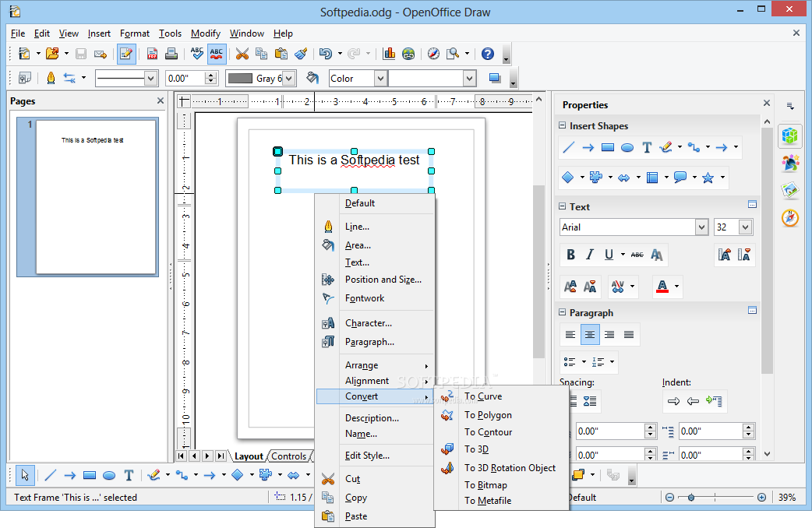Set paragraph alignment to centered

pos(590,334)
